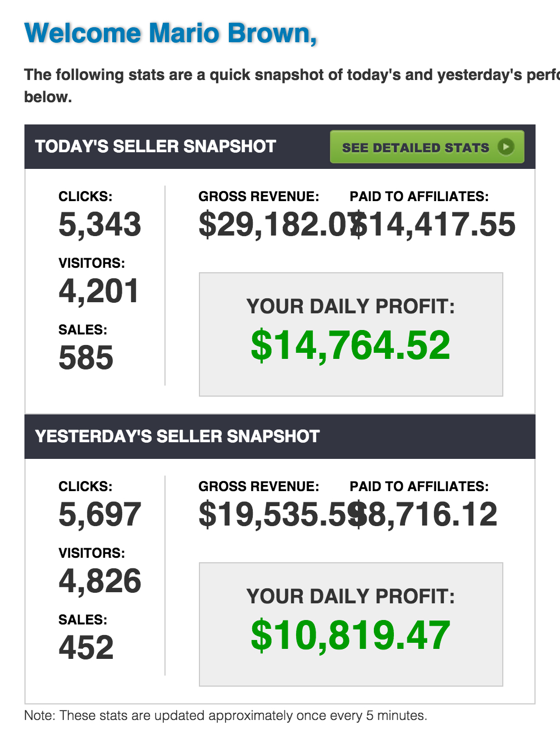Click yesterday's clicks value 5,697
Screen dimensions: 560x740
(100, 514)
